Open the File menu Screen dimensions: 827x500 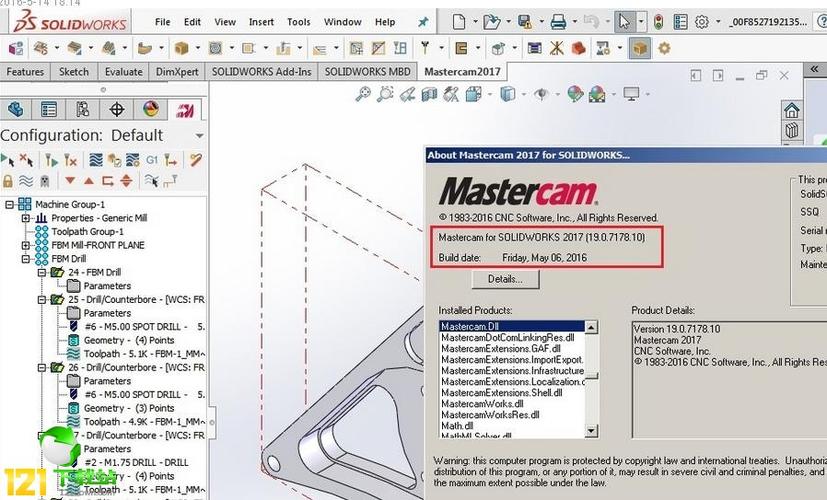click(162, 22)
